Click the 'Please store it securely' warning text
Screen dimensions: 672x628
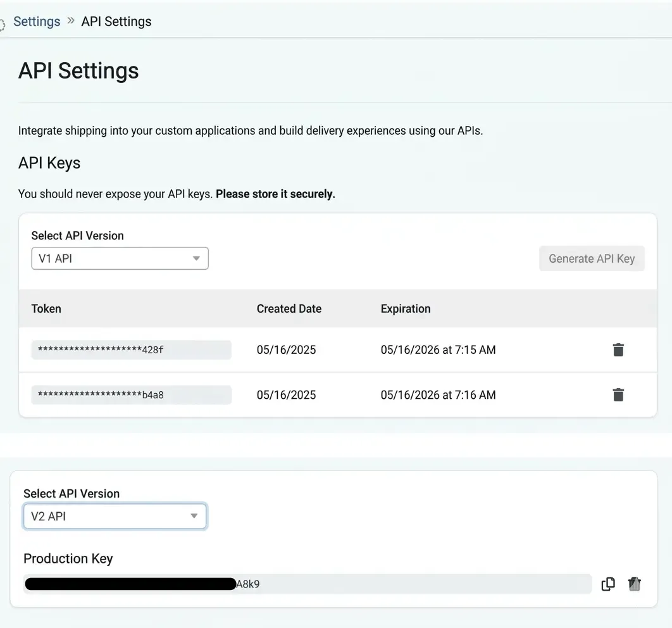(276, 194)
